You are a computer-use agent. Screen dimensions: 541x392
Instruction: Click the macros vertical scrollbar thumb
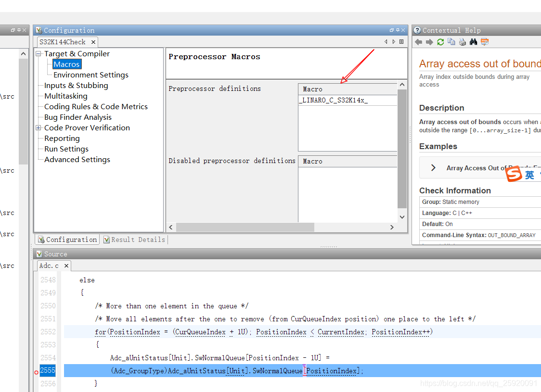402,149
